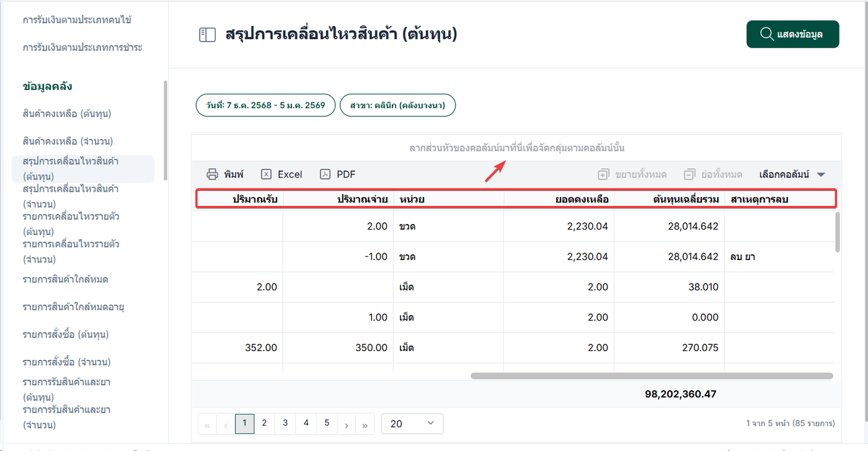Click the 350.00 dispensed cell
The image size is (868, 451).
tap(339, 347)
